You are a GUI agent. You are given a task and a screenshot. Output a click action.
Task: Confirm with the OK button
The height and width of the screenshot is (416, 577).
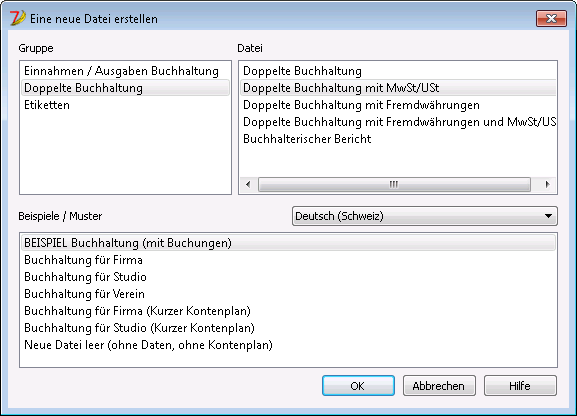(x=358, y=386)
